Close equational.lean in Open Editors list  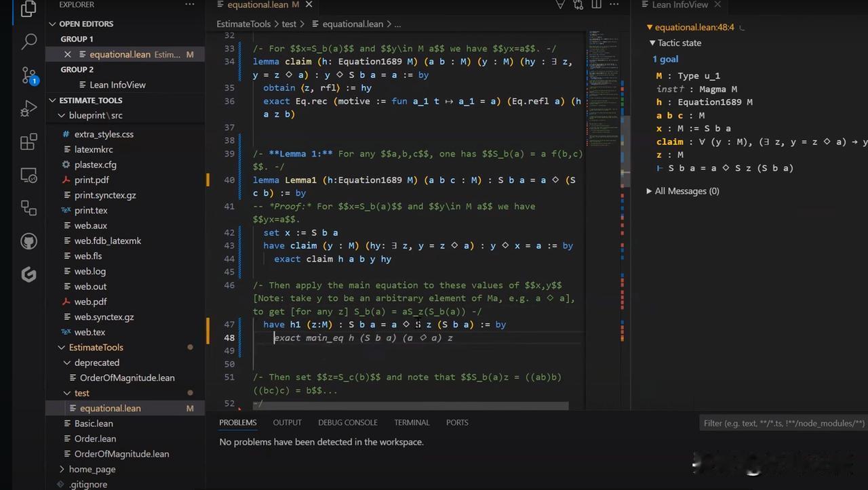[67, 54]
